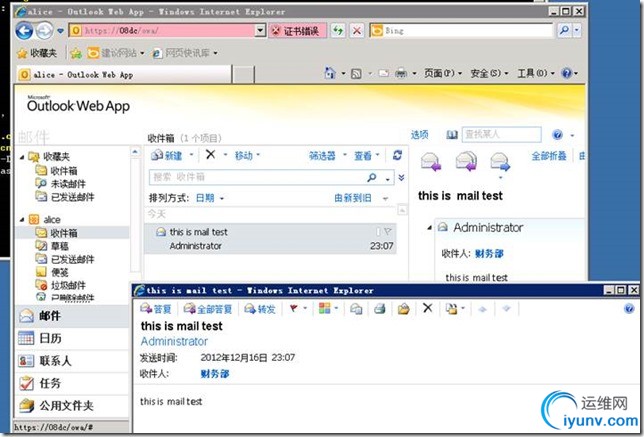The width and height of the screenshot is (644, 437).
Task: Click into 搜索 收件箱 search field
Action: 257,177
